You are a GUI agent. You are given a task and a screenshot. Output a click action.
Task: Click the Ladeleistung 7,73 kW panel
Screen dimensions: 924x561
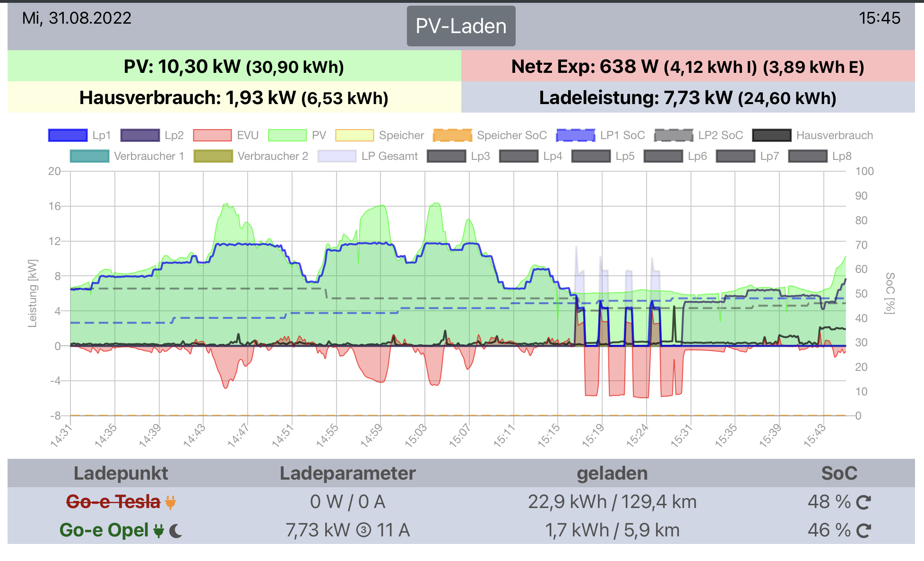click(x=688, y=97)
